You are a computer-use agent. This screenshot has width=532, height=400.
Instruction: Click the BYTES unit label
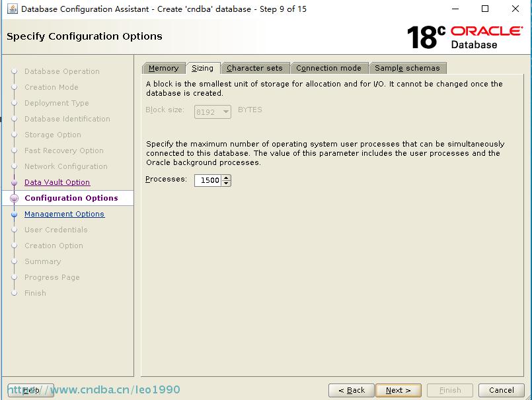click(250, 110)
